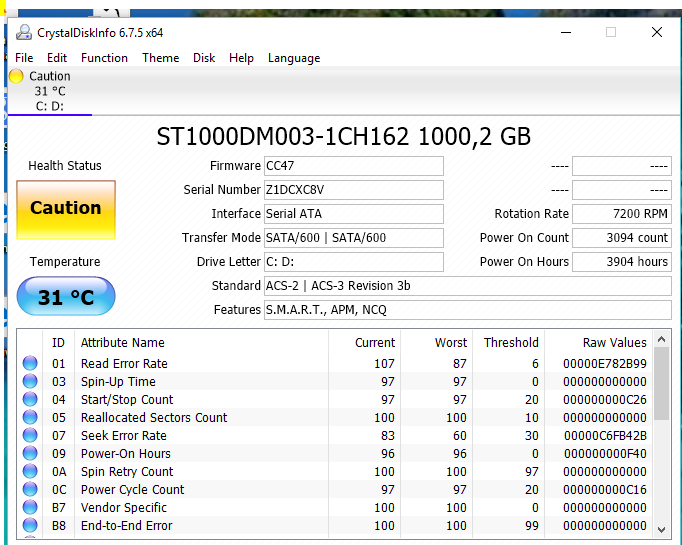Click the Caution health status button

[x=66, y=210]
